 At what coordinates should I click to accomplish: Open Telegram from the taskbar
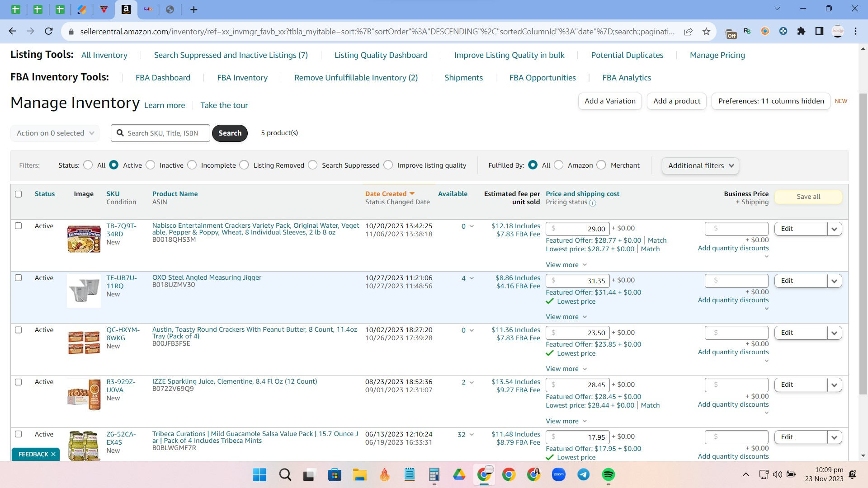point(584,474)
